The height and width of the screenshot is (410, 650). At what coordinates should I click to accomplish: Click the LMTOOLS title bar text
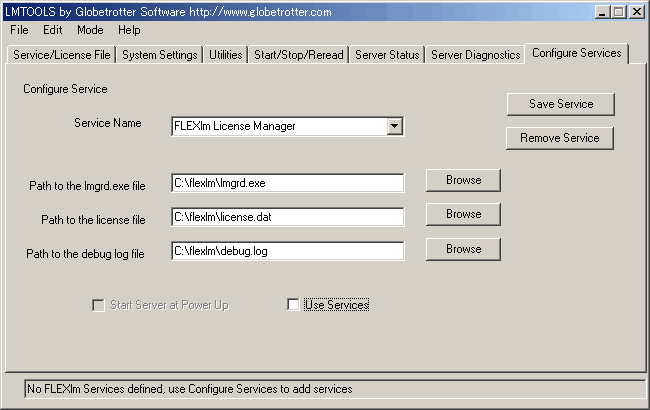tap(168, 12)
